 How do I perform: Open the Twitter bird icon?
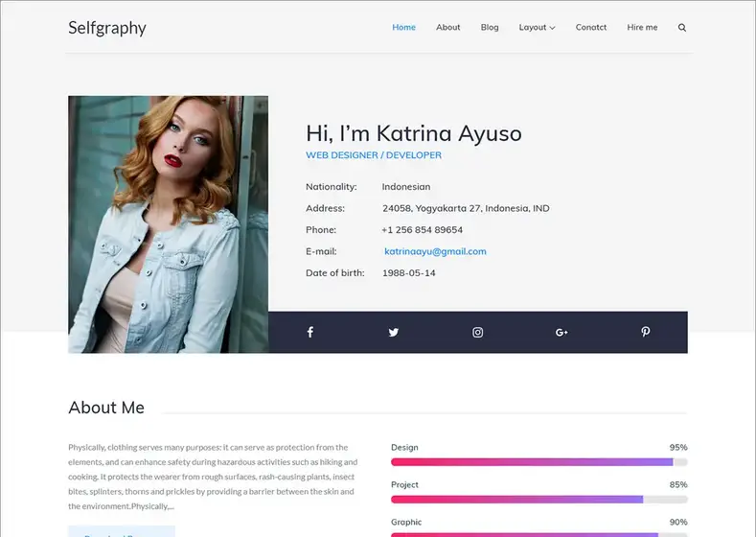pos(394,332)
